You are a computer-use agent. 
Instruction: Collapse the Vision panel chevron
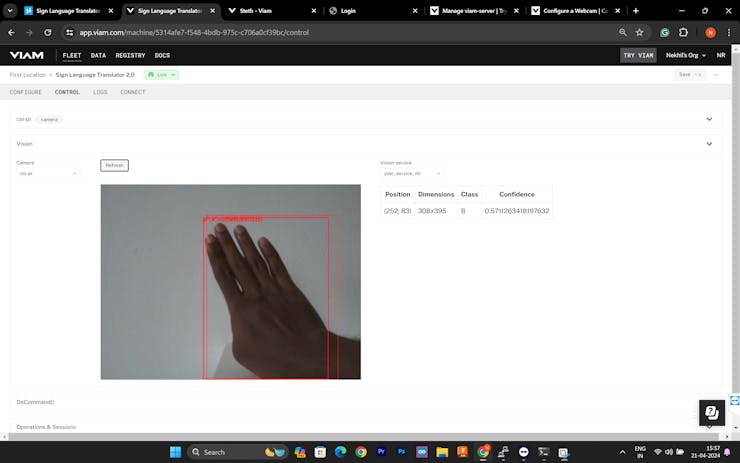click(x=709, y=144)
